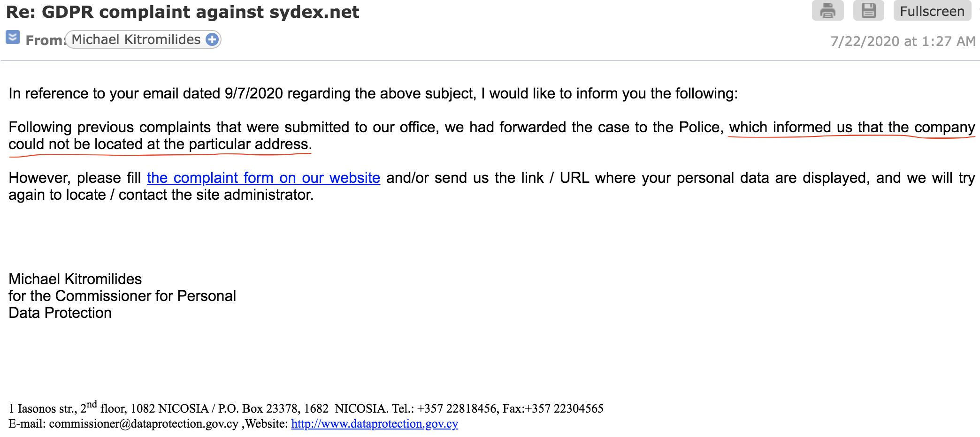Click the From: label
980x437 pixels.
tap(45, 40)
